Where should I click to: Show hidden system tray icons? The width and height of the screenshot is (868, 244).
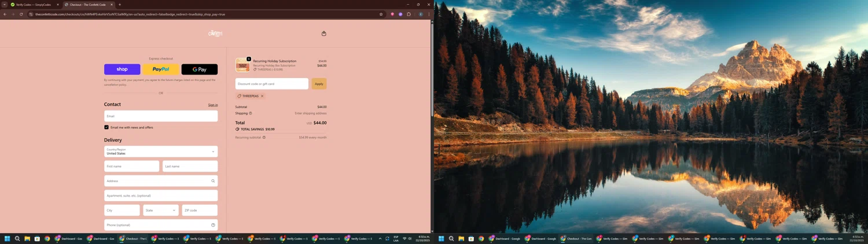click(380, 238)
